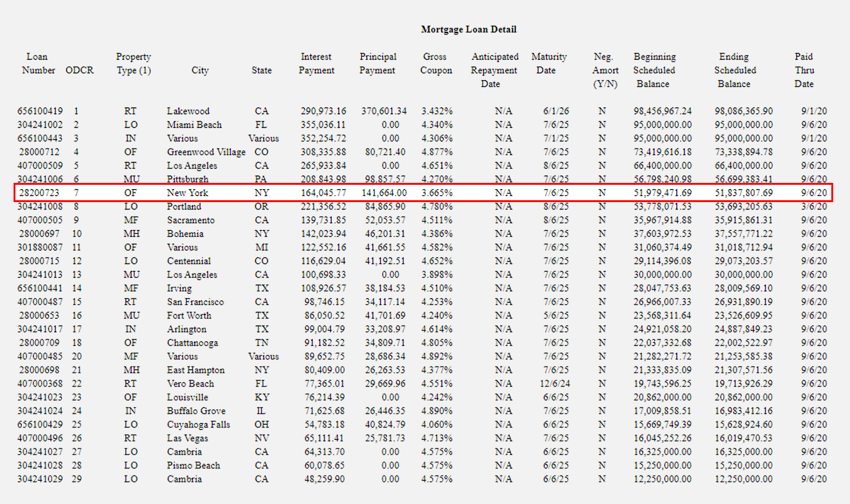Select the Property Type (1) header
Image resolution: width=850 pixels, height=504 pixels.
[134, 63]
